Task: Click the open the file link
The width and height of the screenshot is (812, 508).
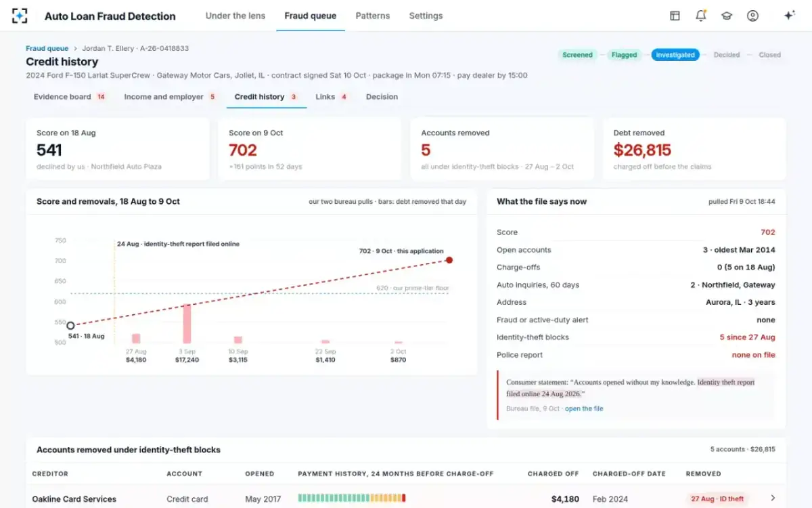Action: click(584, 408)
